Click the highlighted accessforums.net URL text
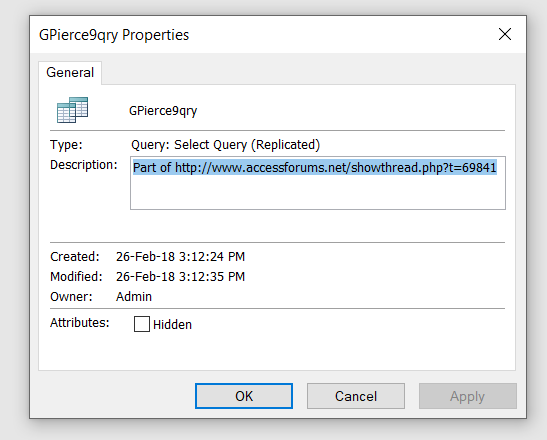547x440 pixels. [336, 168]
